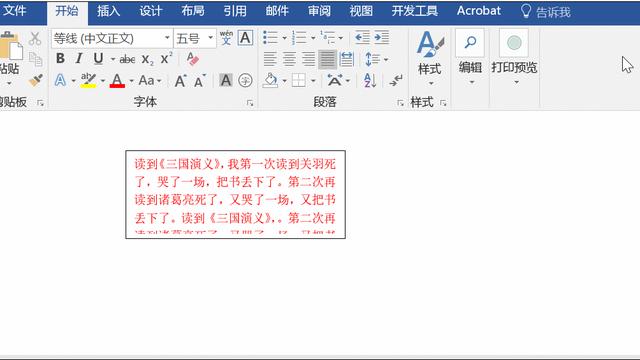Toggle superscript formatting
The image size is (640, 360).
tap(166, 59)
